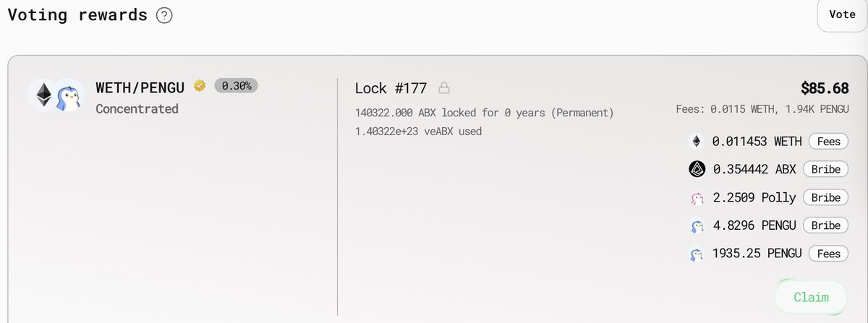Image resolution: width=868 pixels, height=323 pixels.
Task: Click the Bribe tag next to 0.354442 ABX
Action: tap(825, 169)
